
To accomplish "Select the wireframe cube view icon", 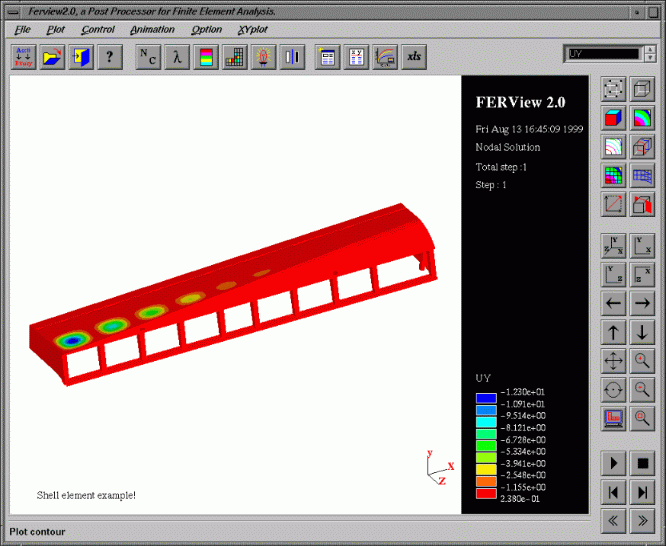I will pos(643,90).
